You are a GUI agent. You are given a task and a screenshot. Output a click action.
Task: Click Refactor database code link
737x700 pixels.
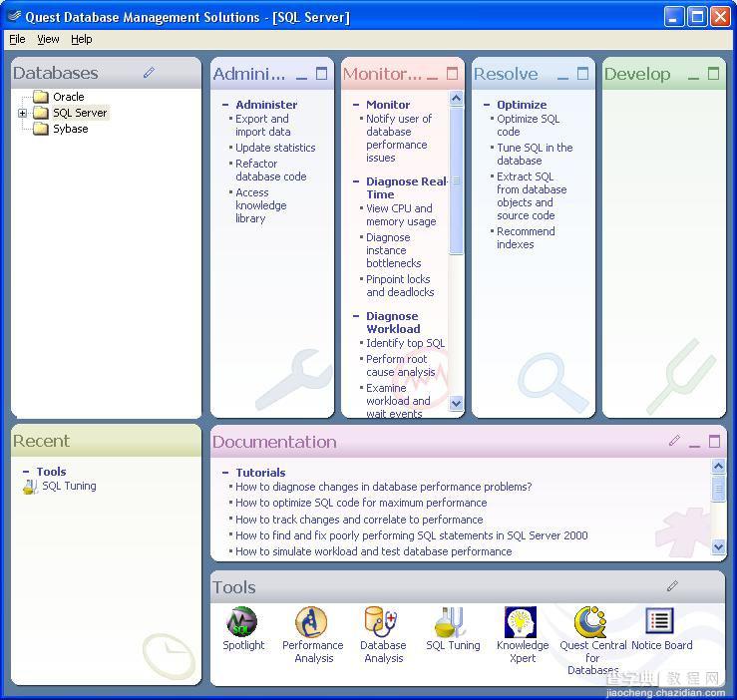click(271, 171)
